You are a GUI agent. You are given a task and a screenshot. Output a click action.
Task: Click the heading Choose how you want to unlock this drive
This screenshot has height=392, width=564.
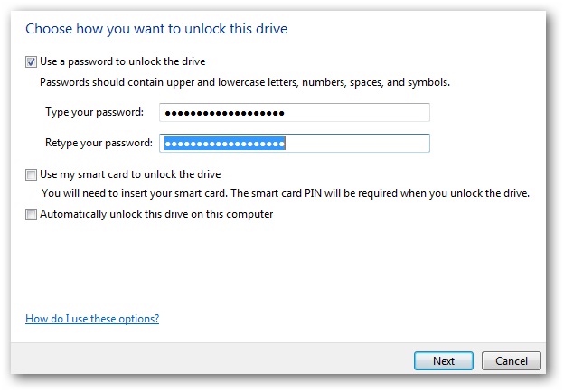pyautogui.click(x=156, y=29)
